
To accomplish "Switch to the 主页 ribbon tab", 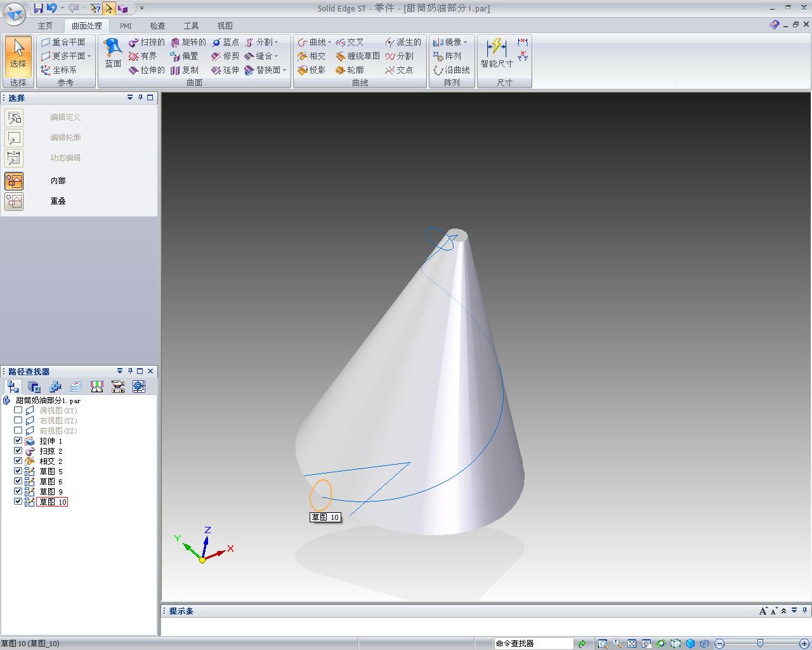I will click(x=45, y=26).
